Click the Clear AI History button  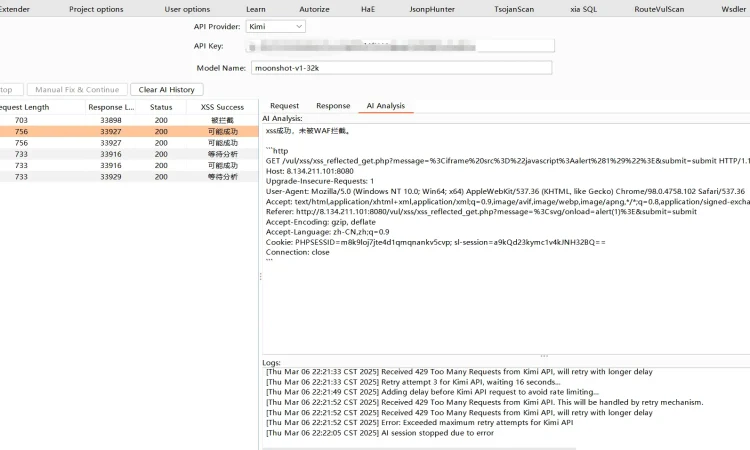pyautogui.click(x=166, y=89)
